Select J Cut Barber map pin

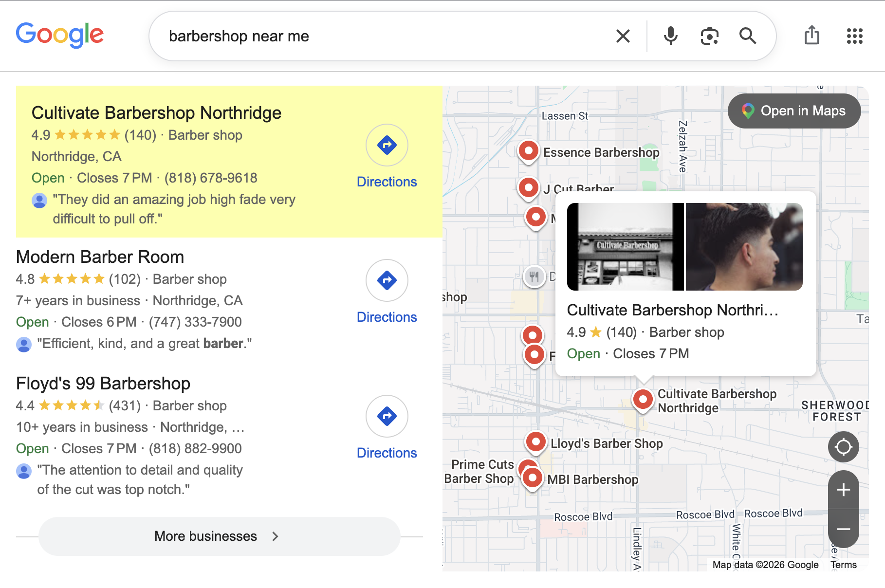click(x=528, y=188)
